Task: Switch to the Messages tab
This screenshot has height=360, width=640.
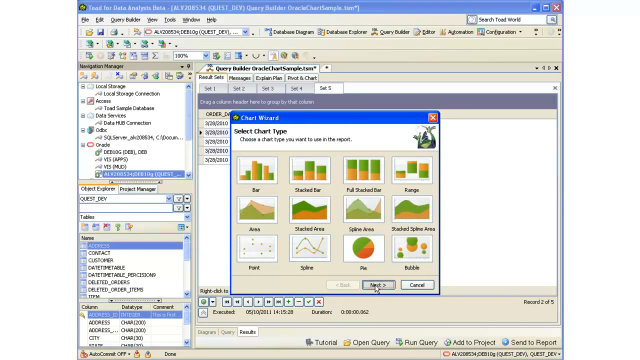Action: pos(240,78)
